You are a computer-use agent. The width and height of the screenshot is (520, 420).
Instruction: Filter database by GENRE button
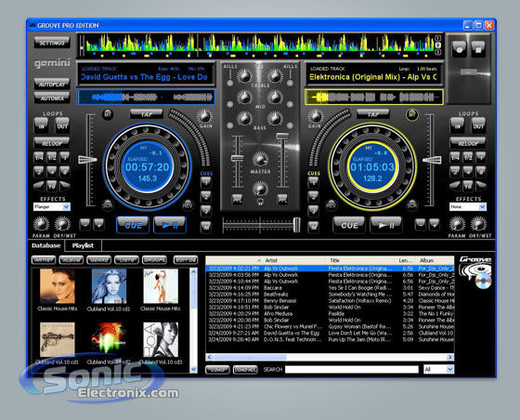coord(98,260)
